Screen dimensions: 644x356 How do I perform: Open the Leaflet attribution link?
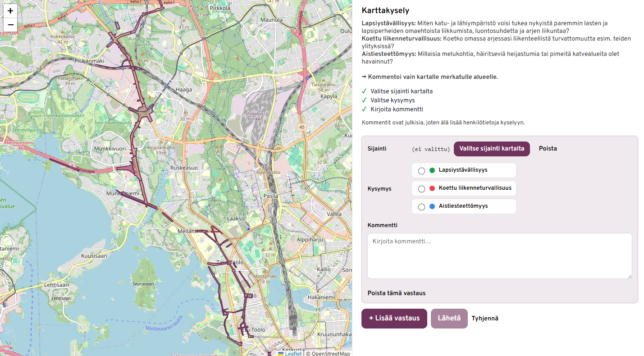tap(292, 353)
